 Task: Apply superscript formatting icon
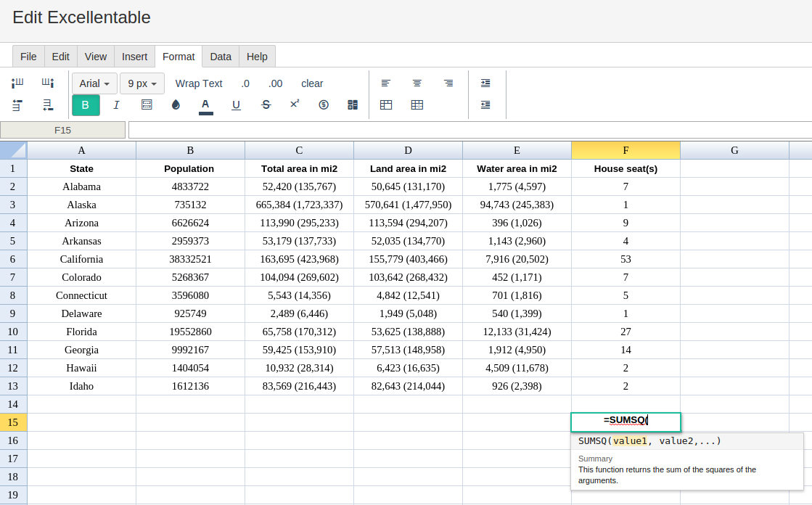295,104
